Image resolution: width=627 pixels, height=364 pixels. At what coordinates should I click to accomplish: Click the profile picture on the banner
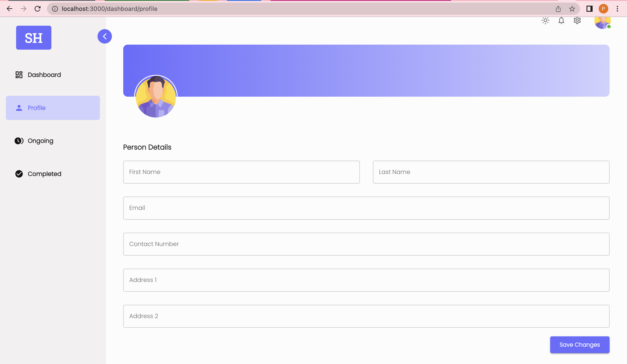(156, 96)
